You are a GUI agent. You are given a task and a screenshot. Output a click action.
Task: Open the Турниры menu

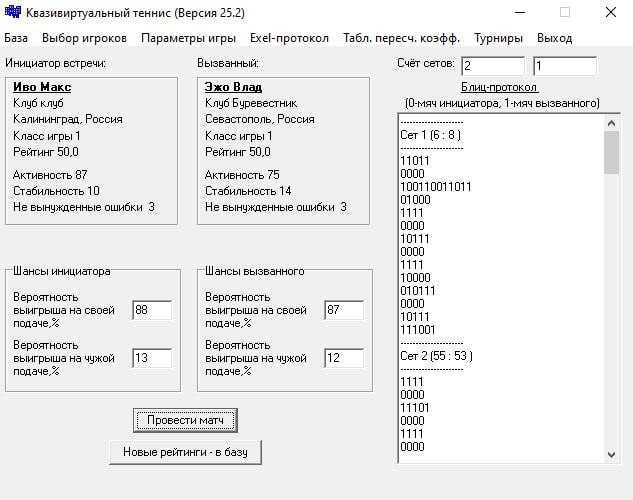click(499, 38)
